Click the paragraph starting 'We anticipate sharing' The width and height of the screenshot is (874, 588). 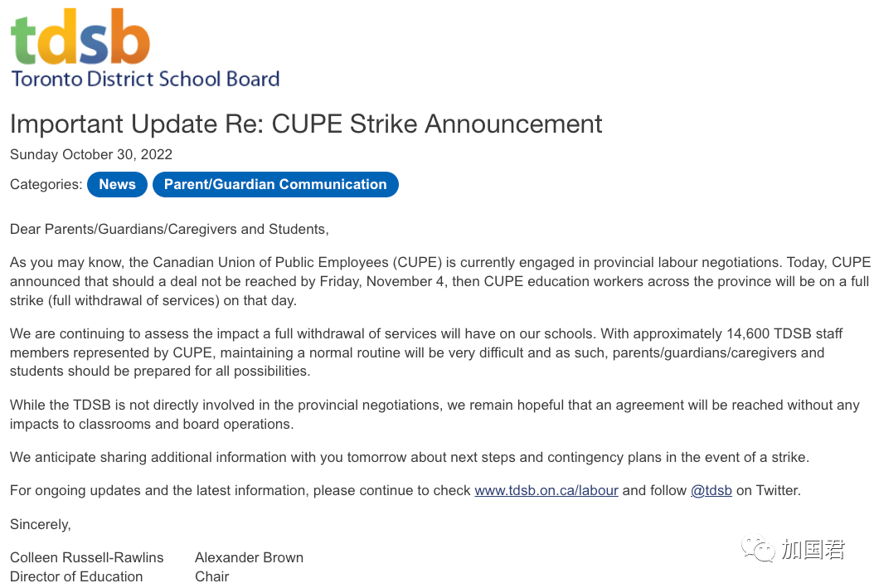[x=409, y=457]
